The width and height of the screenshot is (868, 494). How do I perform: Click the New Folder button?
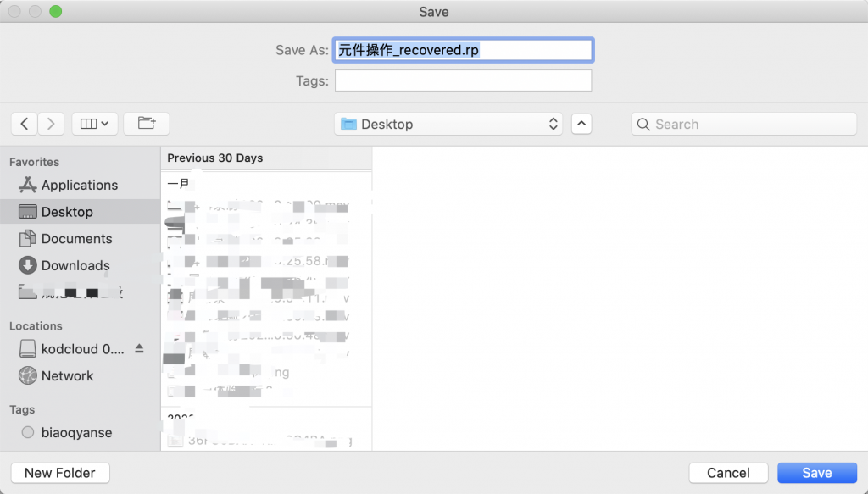(x=60, y=473)
